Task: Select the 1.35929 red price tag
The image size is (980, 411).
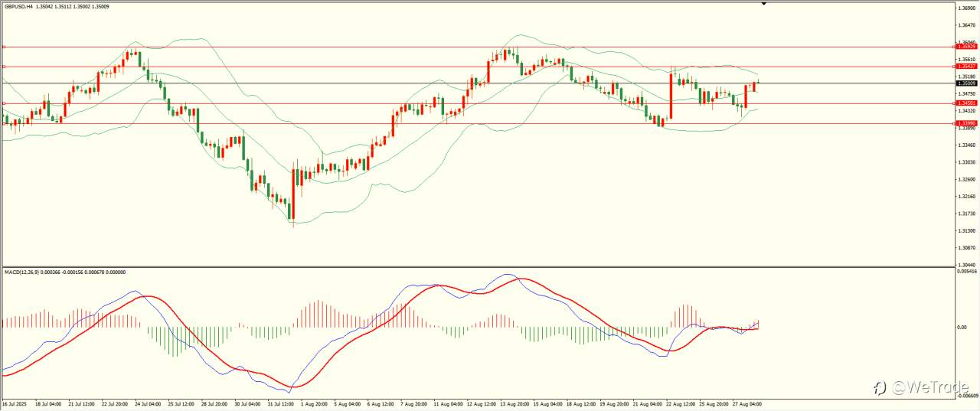Action: click(965, 47)
